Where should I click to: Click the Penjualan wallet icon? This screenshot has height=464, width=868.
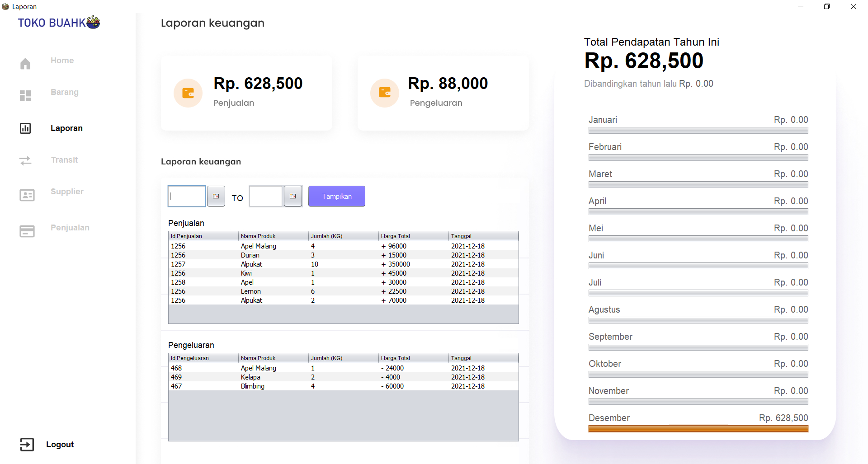click(188, 93)
